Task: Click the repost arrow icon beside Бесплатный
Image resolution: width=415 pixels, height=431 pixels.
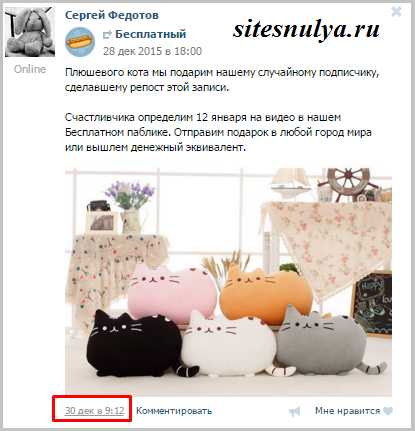Action: (107, 34)
